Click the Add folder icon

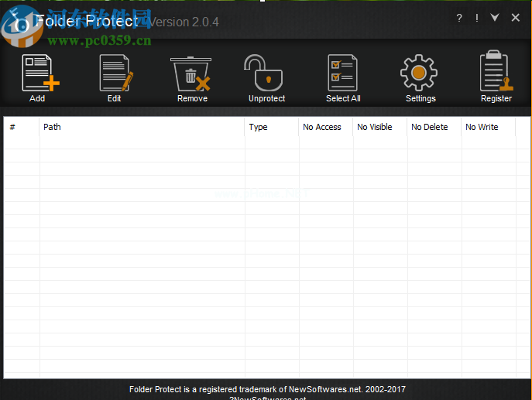click(39, 76)
